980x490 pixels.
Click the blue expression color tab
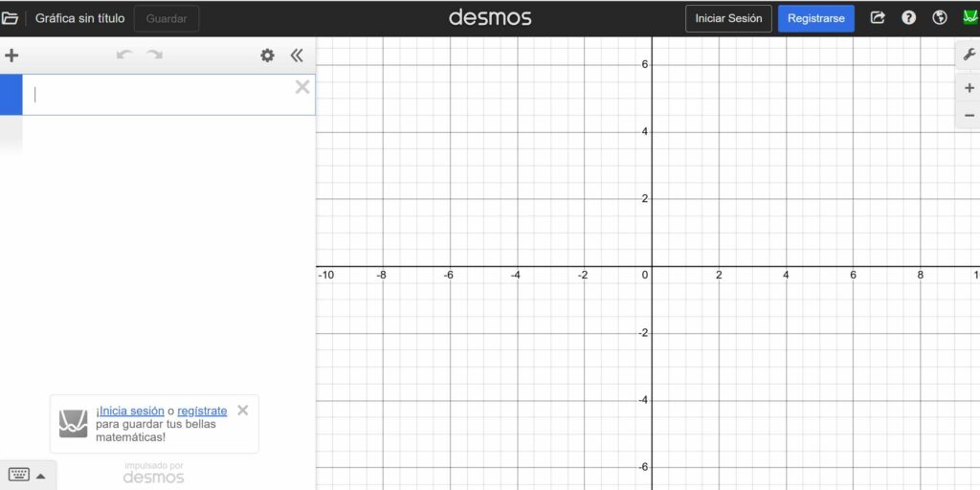point(11,95)
